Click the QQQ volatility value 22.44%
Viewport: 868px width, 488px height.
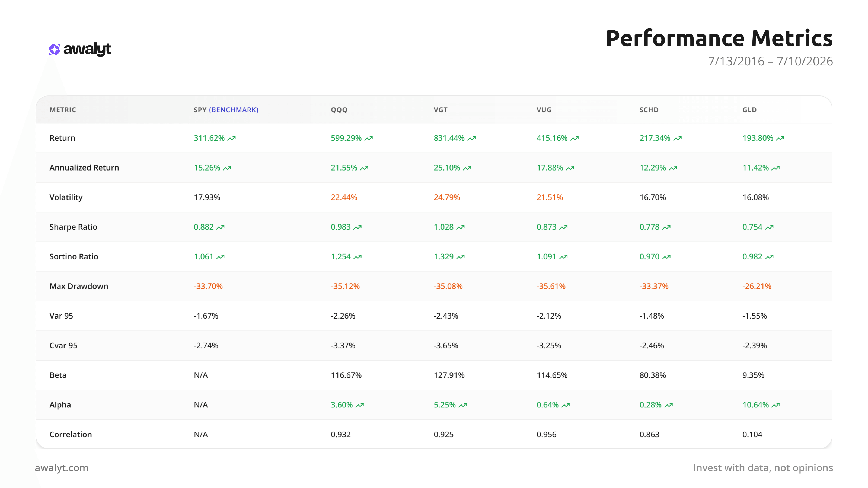344,197
